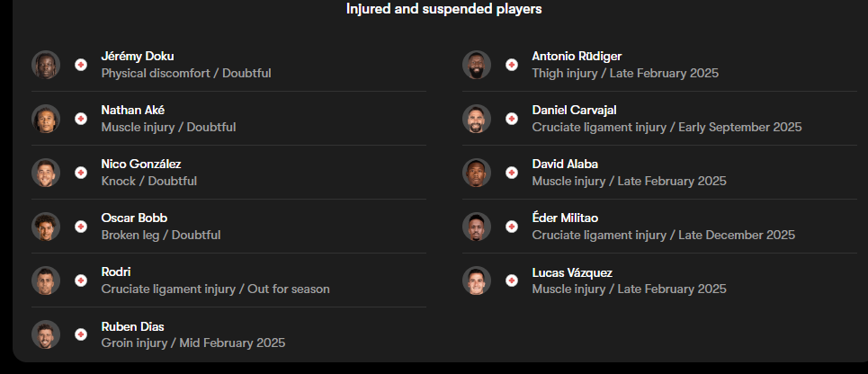Go to Antonio Rüdiger's player page
Viewport: 868px width, 374px height.
(577, 56)
